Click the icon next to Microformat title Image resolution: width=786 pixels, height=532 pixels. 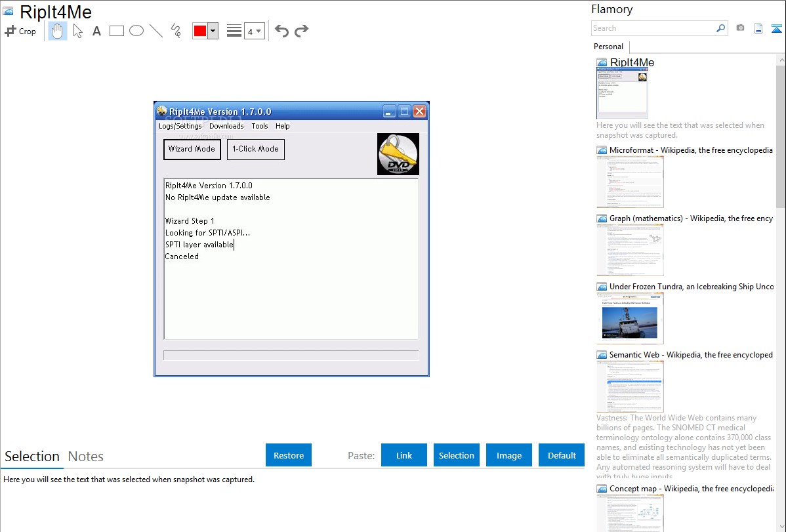point(602,150)
